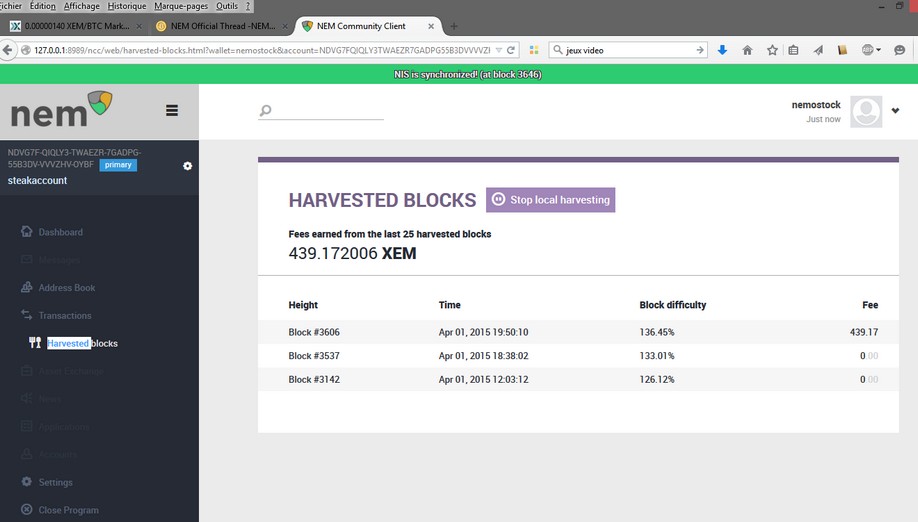Click the 439.17 fee value

pos(864,332)
